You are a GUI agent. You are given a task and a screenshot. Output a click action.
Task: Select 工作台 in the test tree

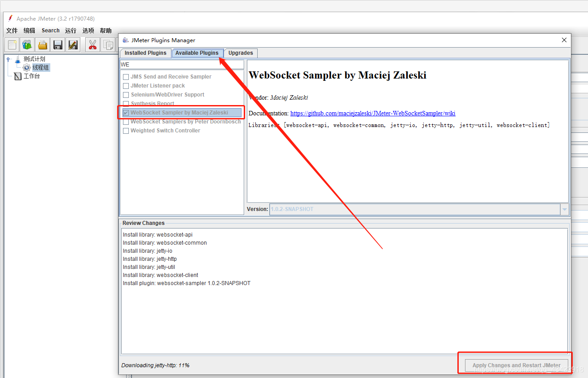pos(31,76)
